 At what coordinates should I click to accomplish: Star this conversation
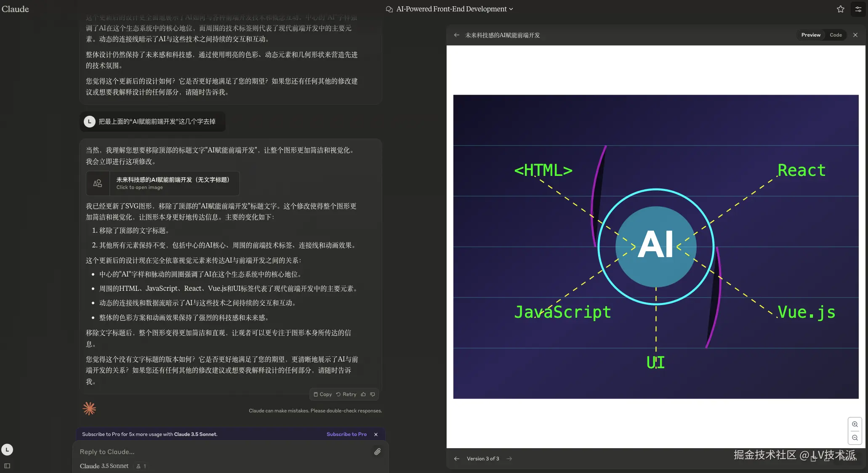point(840,9)
